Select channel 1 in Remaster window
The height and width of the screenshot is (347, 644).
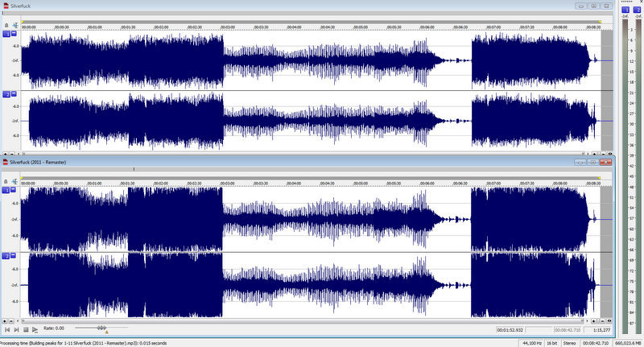pos(6,190)
